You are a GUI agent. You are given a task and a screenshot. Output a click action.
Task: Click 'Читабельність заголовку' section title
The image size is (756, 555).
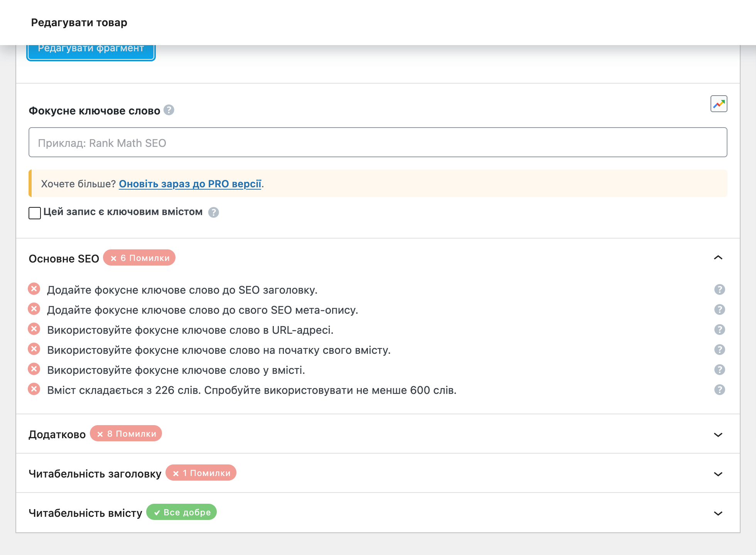95,474
